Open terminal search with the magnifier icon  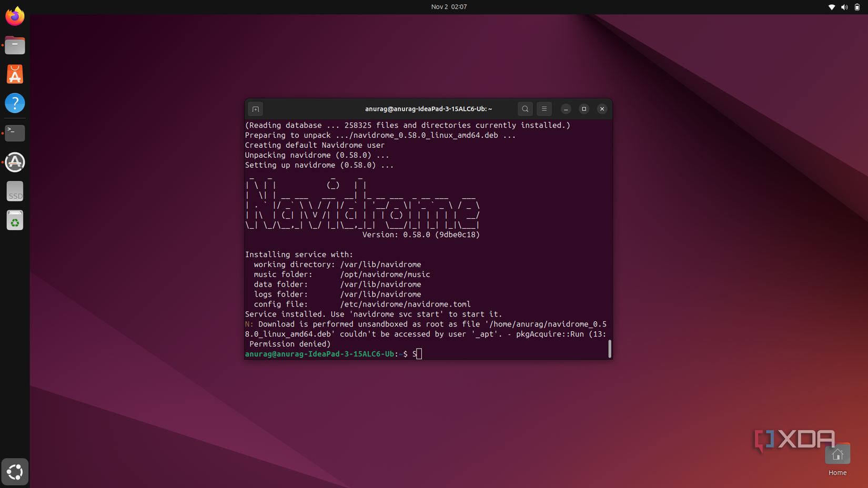(525, 109)
